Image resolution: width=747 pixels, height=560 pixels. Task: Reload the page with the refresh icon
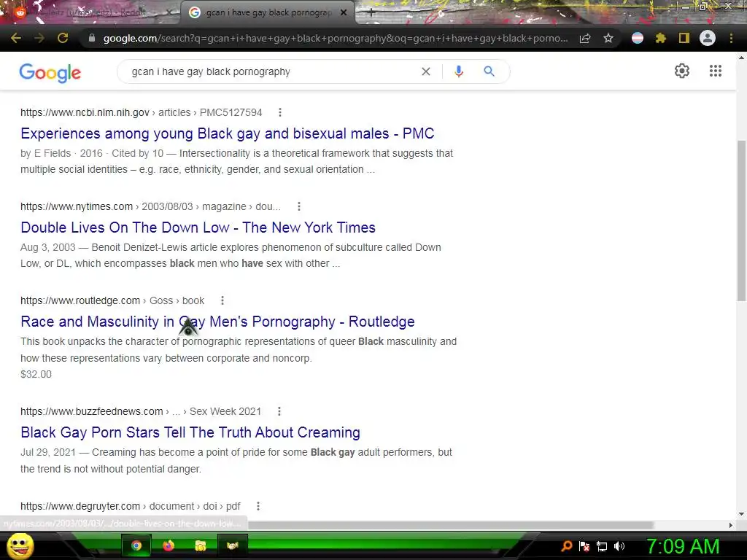point(63,38)
